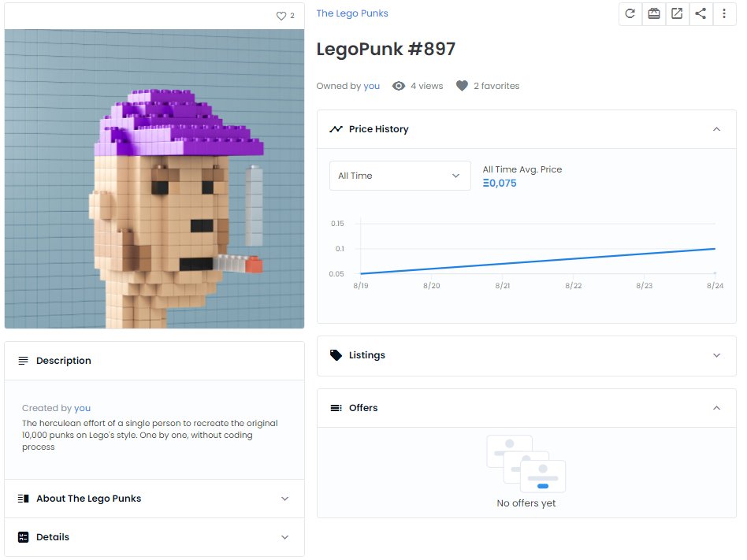Open the All Time range dropdown
This screenshot has height=560, width=747.
400,176
